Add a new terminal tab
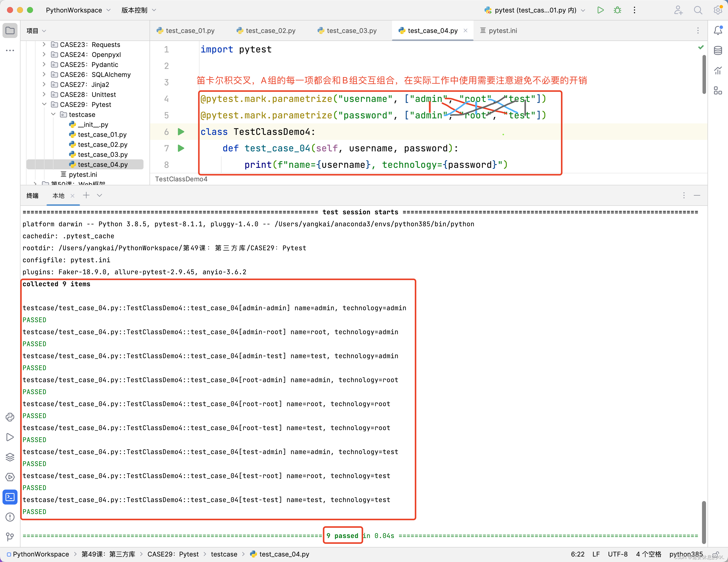728x562 pixels. point(86,195)
